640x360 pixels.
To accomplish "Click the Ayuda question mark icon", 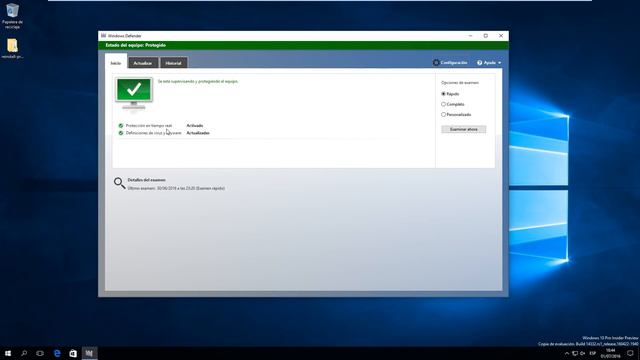I will (480, 63).
